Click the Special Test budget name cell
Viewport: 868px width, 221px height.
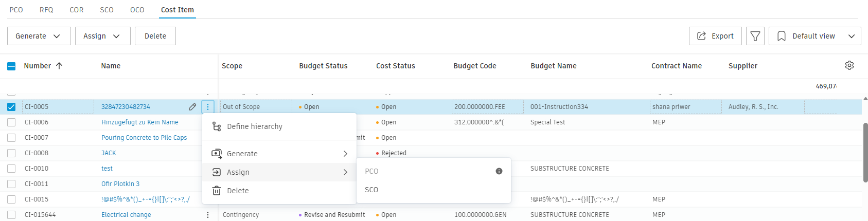[547, 122]
